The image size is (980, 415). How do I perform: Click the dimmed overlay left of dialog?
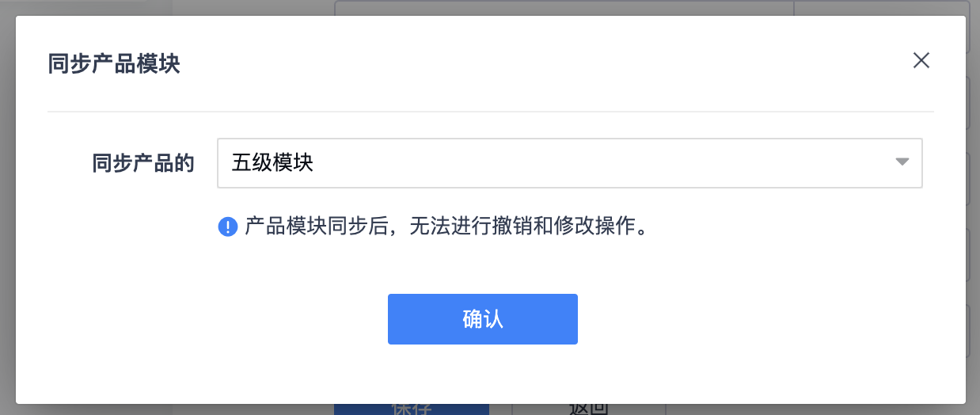pos(8,207)
